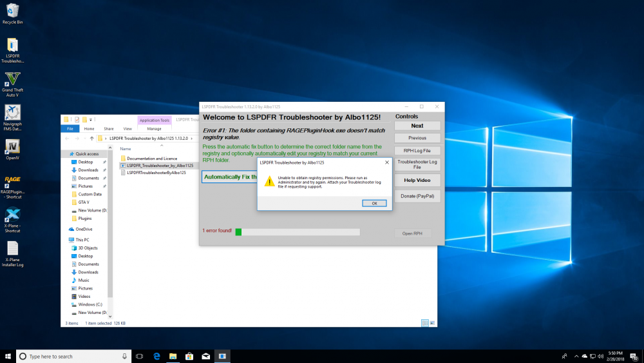Click the Open RPH button

coord(412,233)
